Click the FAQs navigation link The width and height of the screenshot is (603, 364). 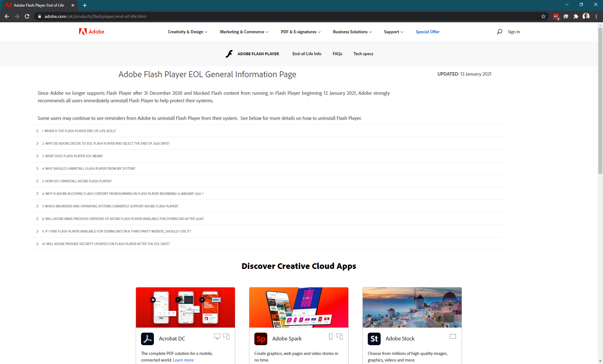(337, 54)
